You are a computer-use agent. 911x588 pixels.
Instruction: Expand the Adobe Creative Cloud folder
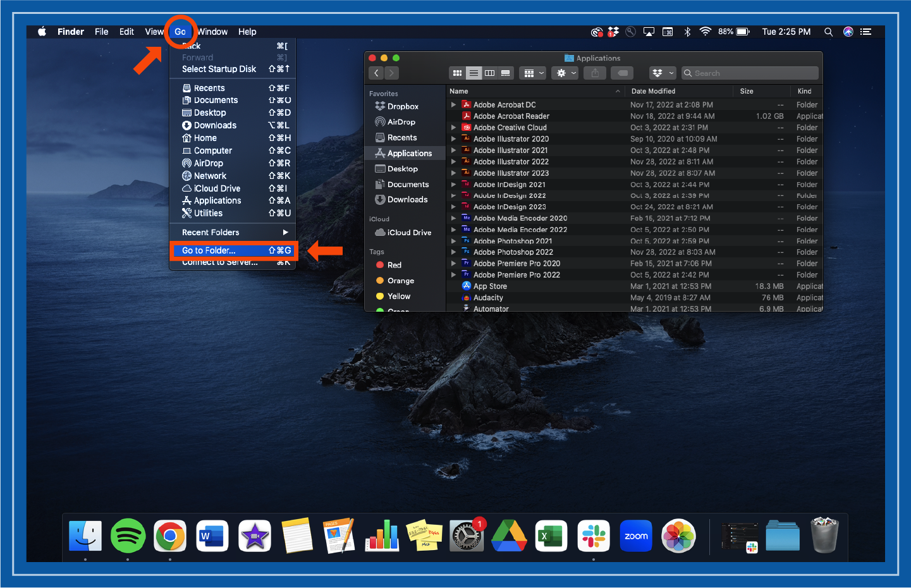click(x=453, y=128)
